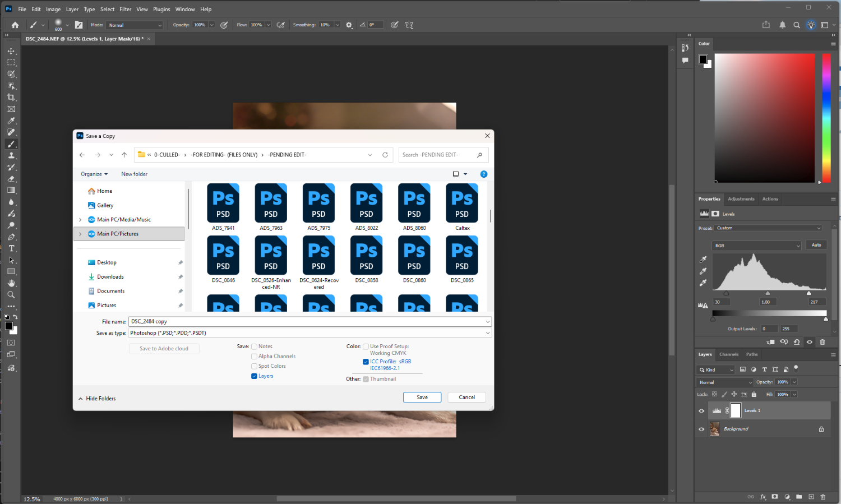Uncheck the Layers checkbox

click(x=255, y=376)
